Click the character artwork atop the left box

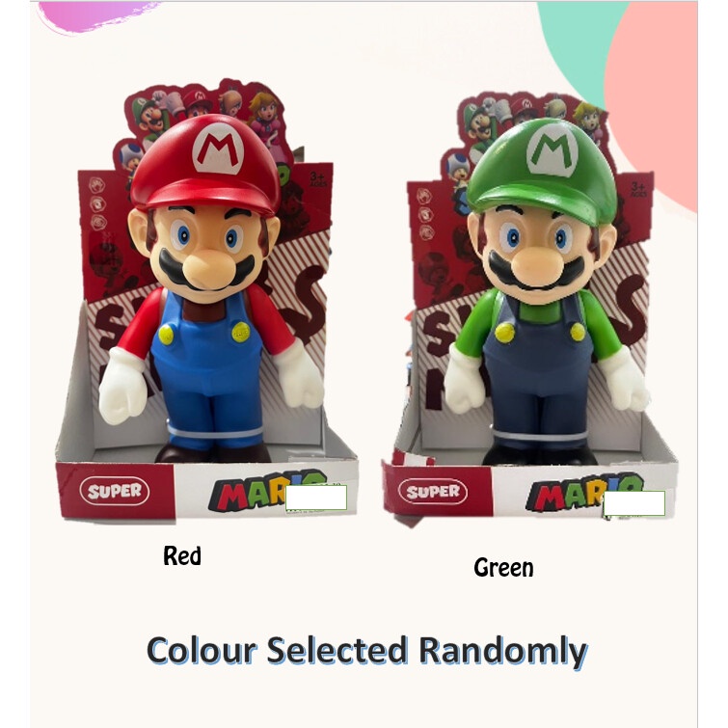point(204,119)
